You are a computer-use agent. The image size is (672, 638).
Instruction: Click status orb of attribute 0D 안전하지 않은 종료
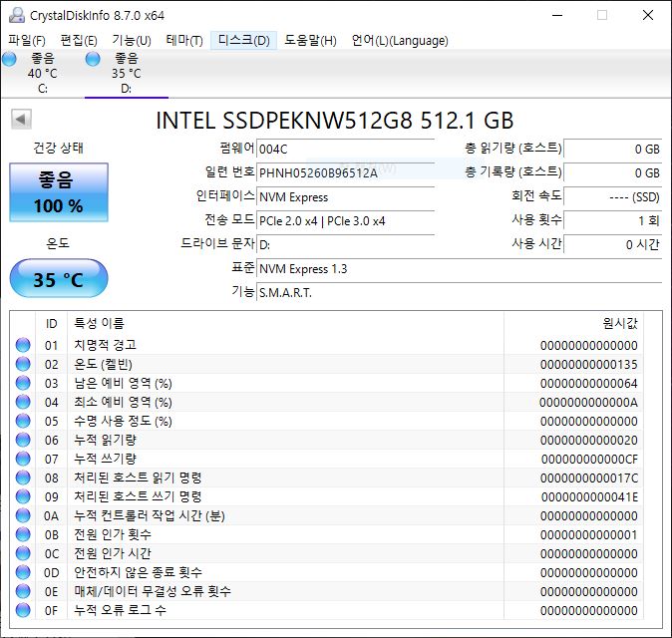pos(23,572)
